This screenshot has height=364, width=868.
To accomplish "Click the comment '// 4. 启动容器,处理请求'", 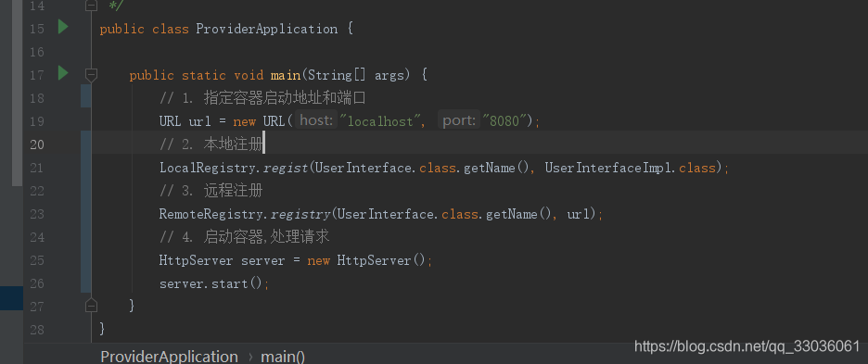I will (x=245, y=237).
